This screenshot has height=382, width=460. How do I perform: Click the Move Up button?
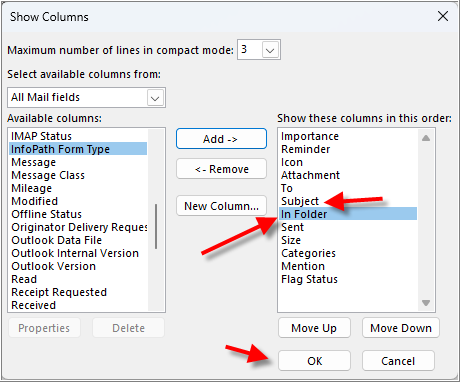[x=314, y=328]
